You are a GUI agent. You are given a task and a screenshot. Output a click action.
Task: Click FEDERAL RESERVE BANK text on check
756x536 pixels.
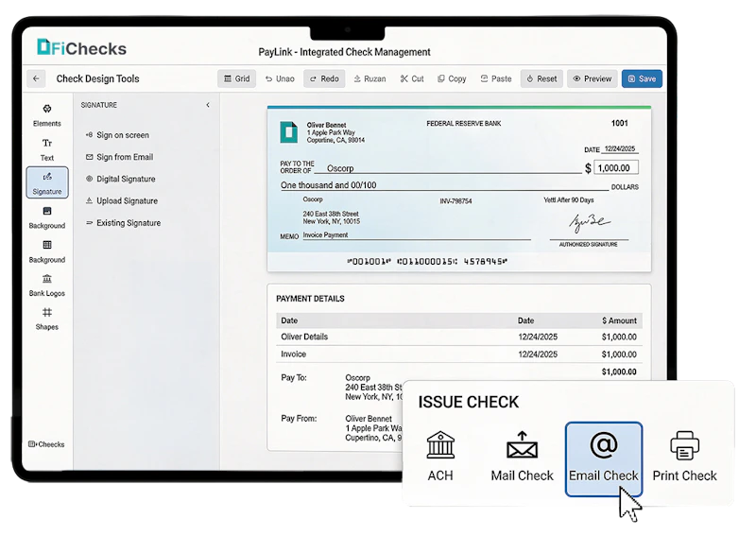coord(464,124)
